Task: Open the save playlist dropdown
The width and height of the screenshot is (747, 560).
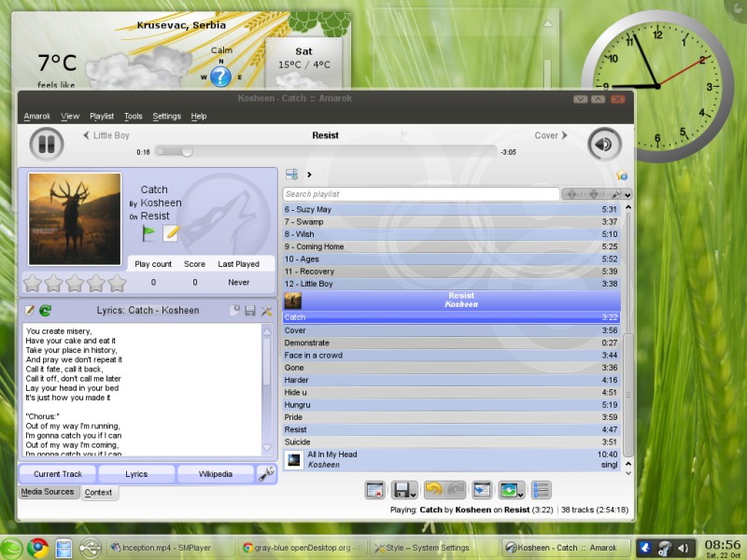Action: coord(404,490)
